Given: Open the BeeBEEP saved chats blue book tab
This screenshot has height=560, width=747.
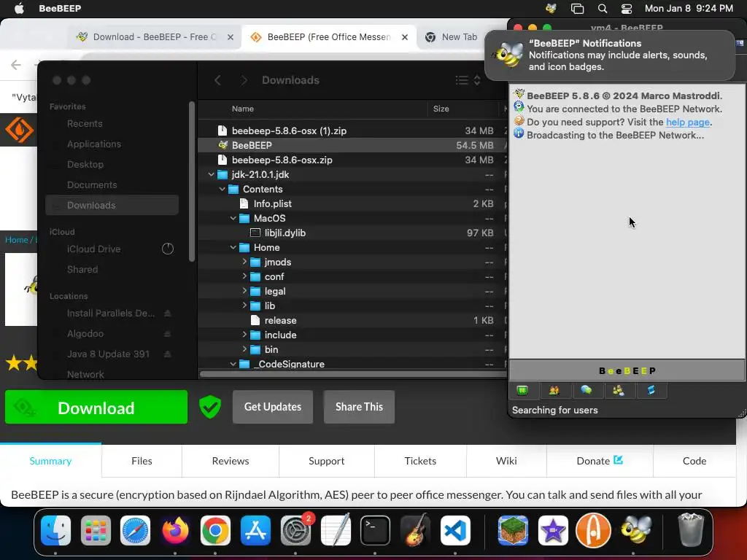Looking at the screenshot, I should click(651, 391).
